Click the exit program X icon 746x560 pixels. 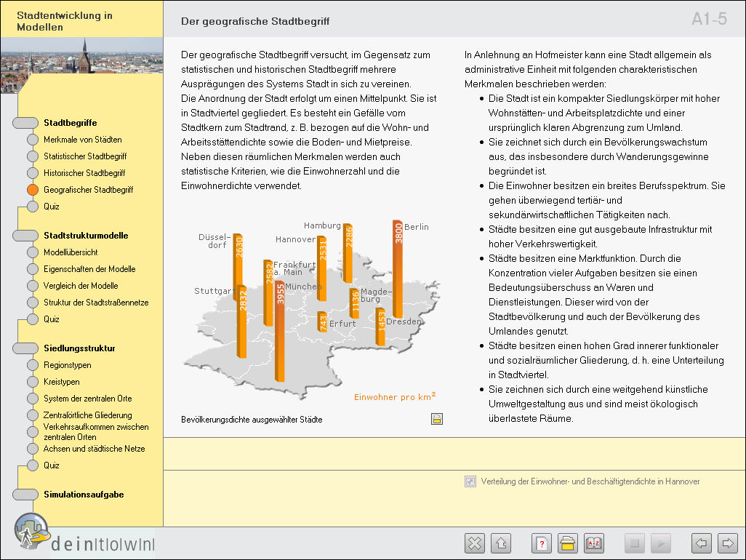click(x=474, y=543)
